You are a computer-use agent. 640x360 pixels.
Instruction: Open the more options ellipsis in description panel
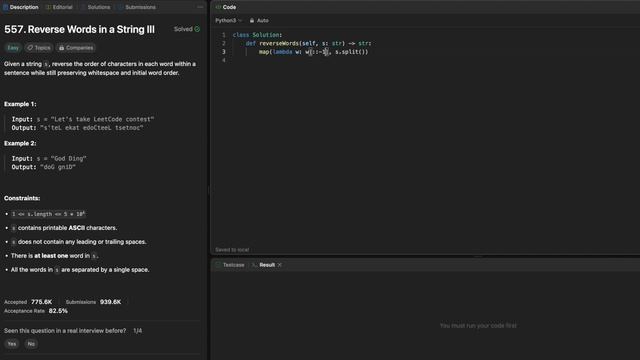click(200, 7)
